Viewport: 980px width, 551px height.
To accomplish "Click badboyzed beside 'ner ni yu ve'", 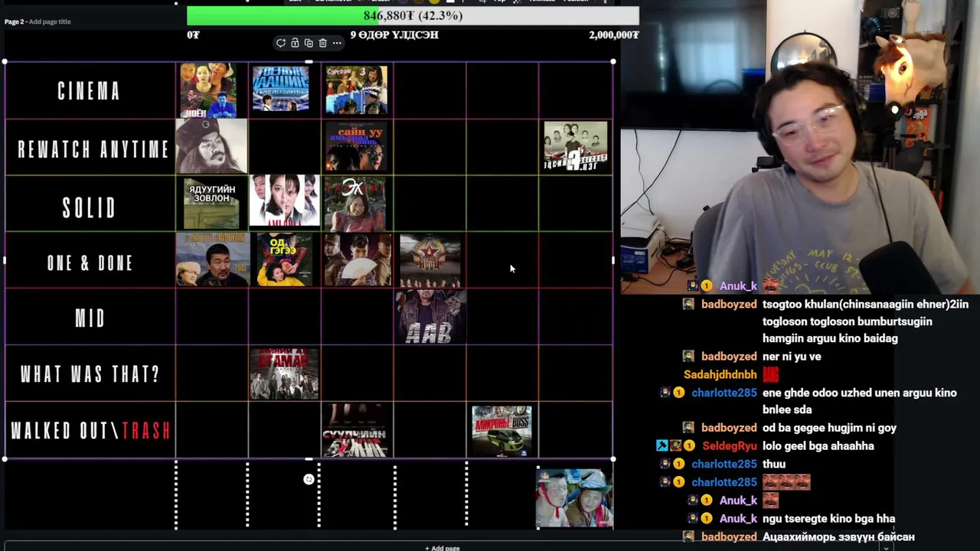I will point(729,356).
